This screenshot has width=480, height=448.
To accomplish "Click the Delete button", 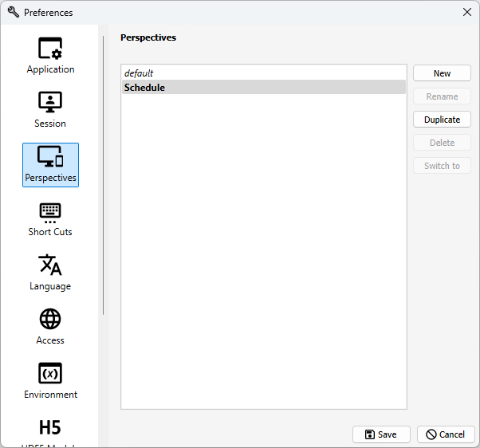I will click(442, 143).
